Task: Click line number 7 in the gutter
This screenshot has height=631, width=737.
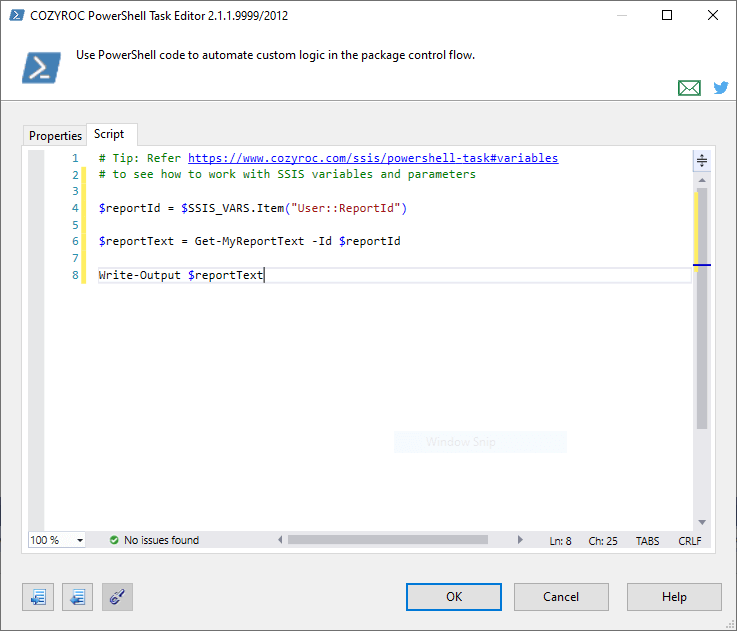Action: [75, 258]
